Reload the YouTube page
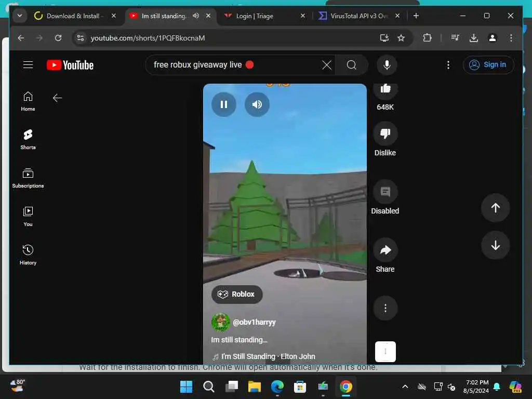 point(58,38)
